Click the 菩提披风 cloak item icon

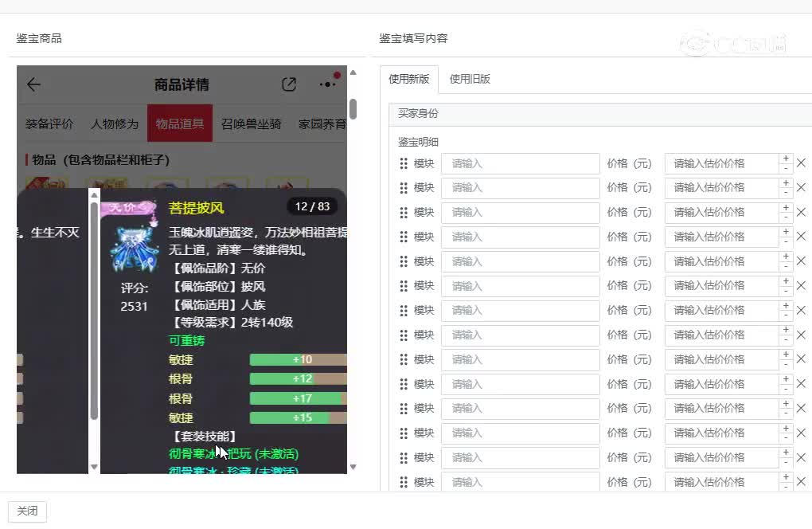pos(134,249)
